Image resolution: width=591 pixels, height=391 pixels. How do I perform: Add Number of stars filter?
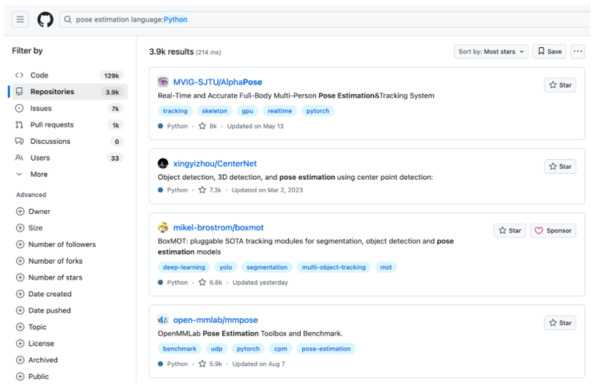pos(49,278)
